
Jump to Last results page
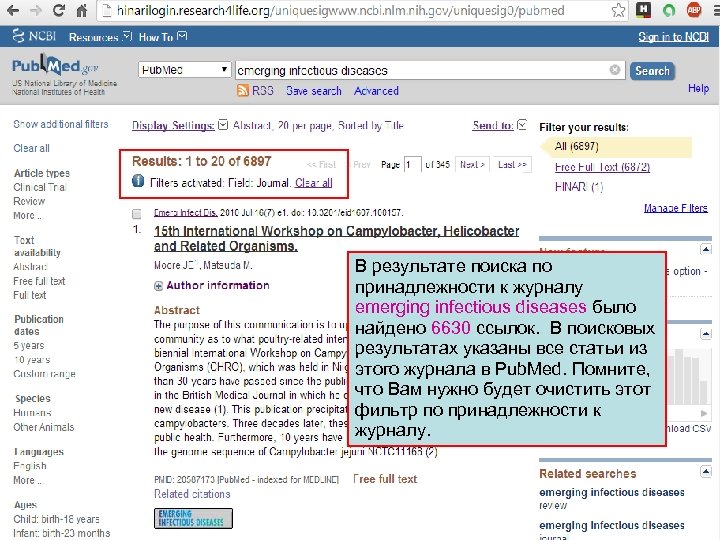pyautogui.click(x=512, y=164)
